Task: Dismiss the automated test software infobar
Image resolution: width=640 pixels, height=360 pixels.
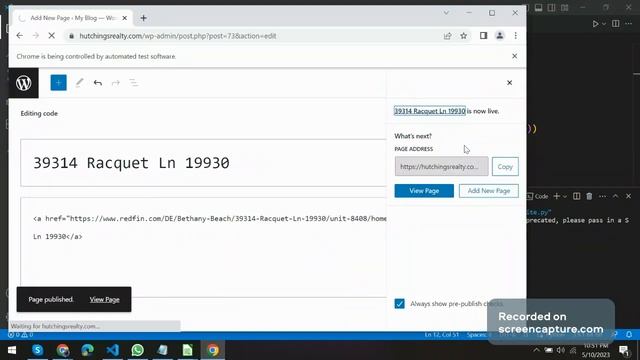Action: (514, 56)
